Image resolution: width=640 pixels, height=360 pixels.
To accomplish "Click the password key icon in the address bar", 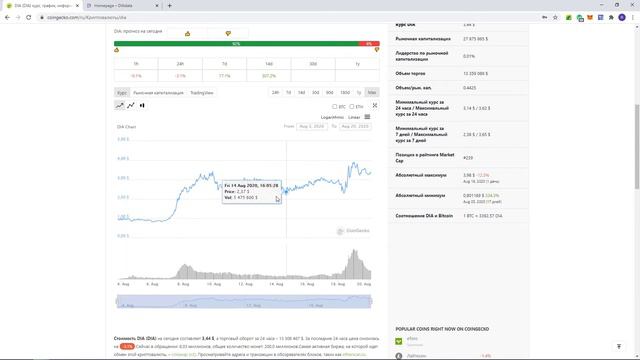I will coord(544,18).
